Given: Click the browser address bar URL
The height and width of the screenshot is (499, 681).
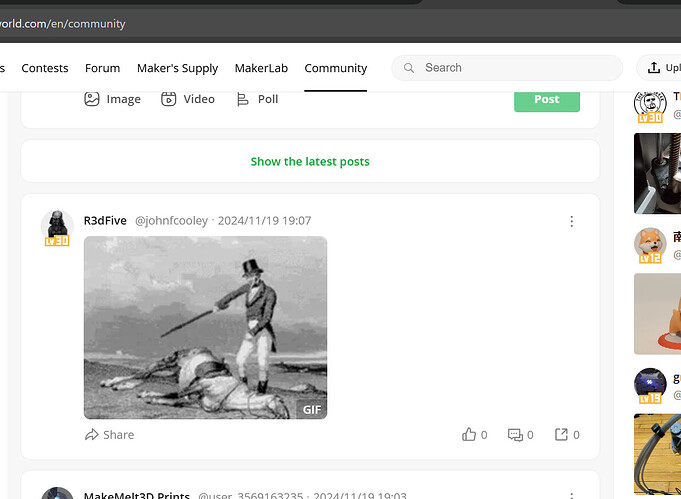Looking at the screenshot, I should click(x=63, y=23).
